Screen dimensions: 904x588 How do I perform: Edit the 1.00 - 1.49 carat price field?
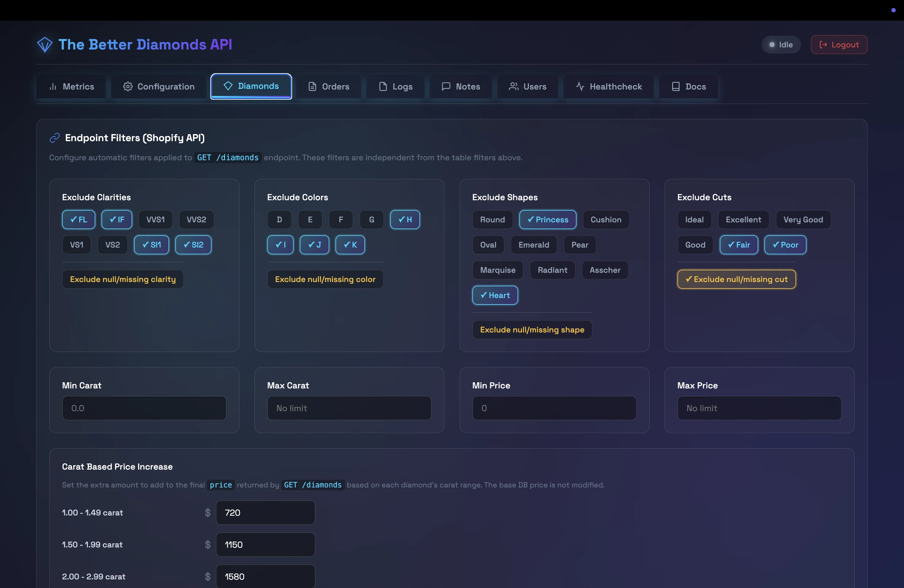265,513
